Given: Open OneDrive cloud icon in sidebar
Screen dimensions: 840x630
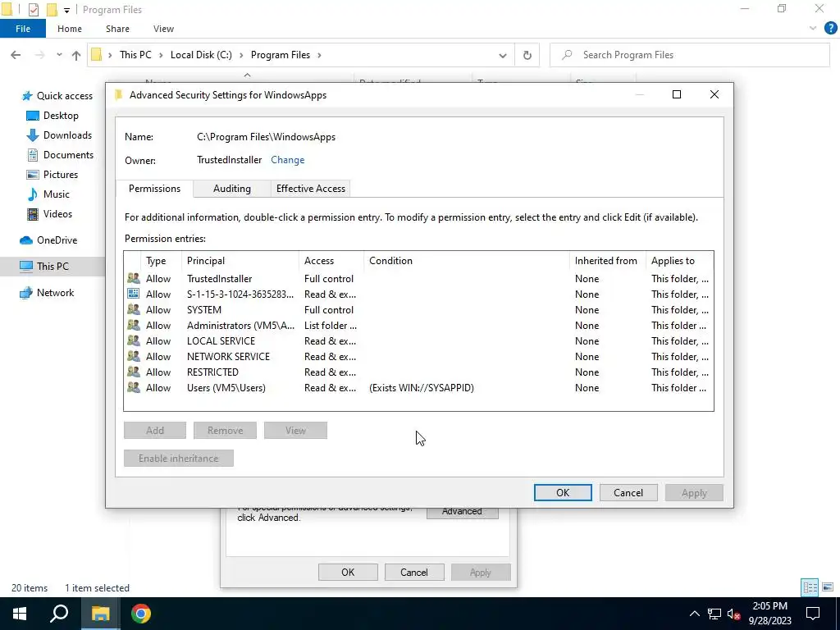Looking at the screenshot, I should coord(26,240).
